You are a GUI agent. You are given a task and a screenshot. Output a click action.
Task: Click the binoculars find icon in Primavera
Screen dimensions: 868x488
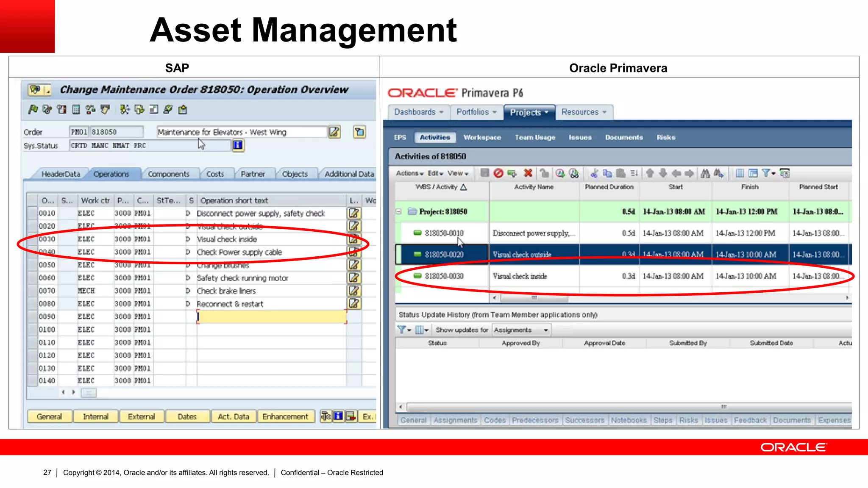pos(705,173)
